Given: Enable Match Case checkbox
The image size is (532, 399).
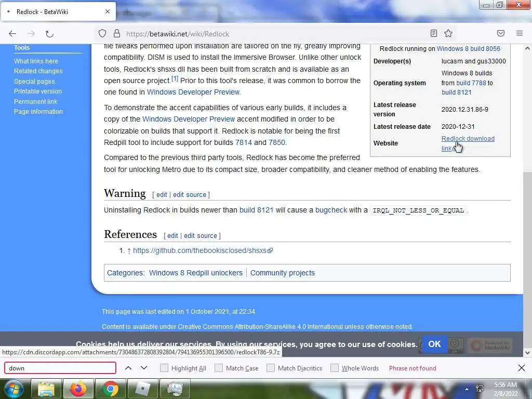Looking at the screenshot, I should [219, 368].
